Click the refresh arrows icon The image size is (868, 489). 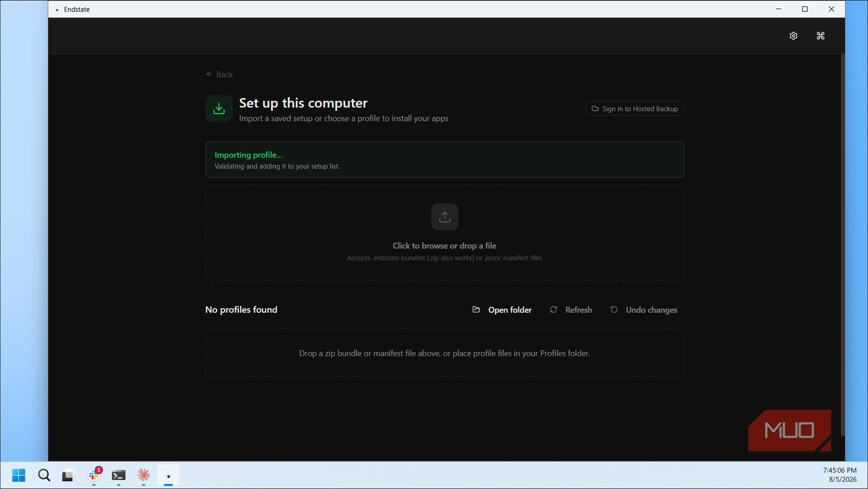[554, 309]
